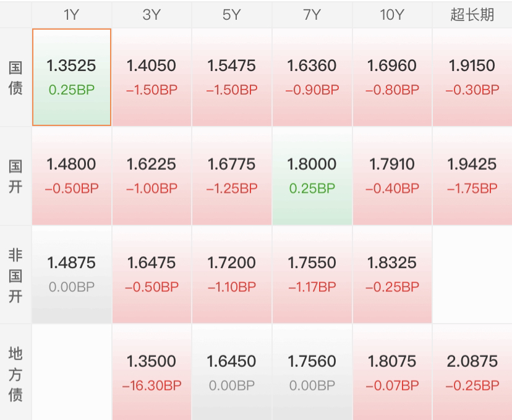Select 国开 超长期 cell with -1.75BP
This screenshot has height=420, width=512.
tap(472, 176)
